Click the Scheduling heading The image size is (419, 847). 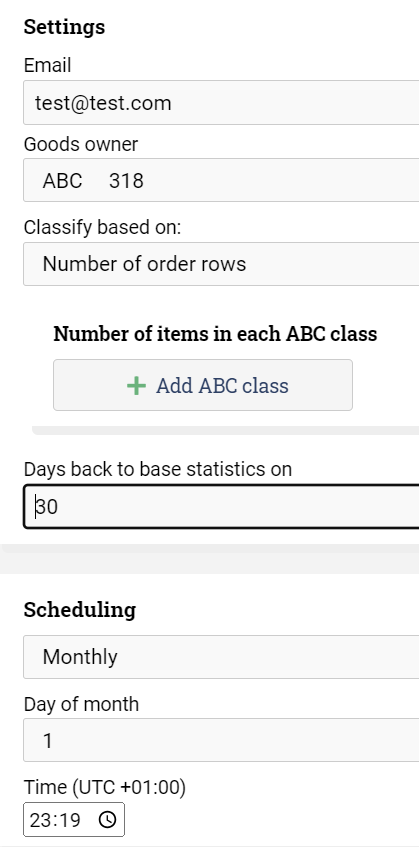coord(80,610)
